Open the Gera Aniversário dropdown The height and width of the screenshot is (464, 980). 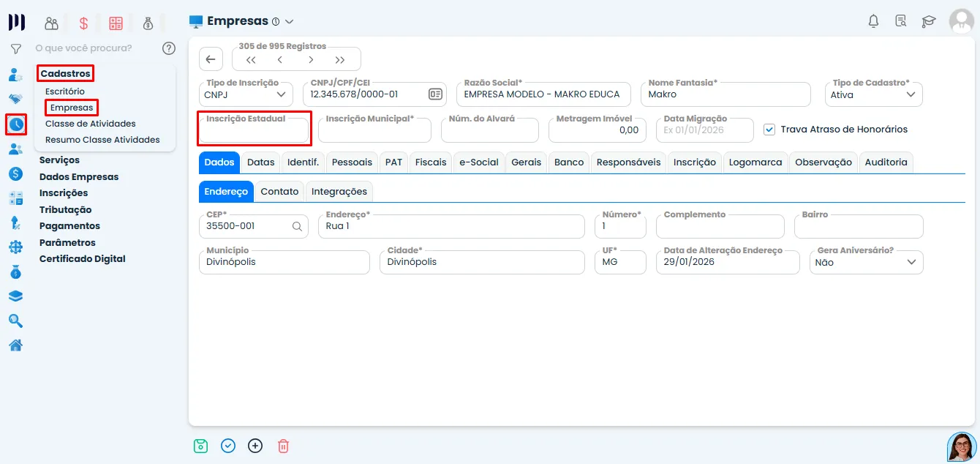pos(911,262)
